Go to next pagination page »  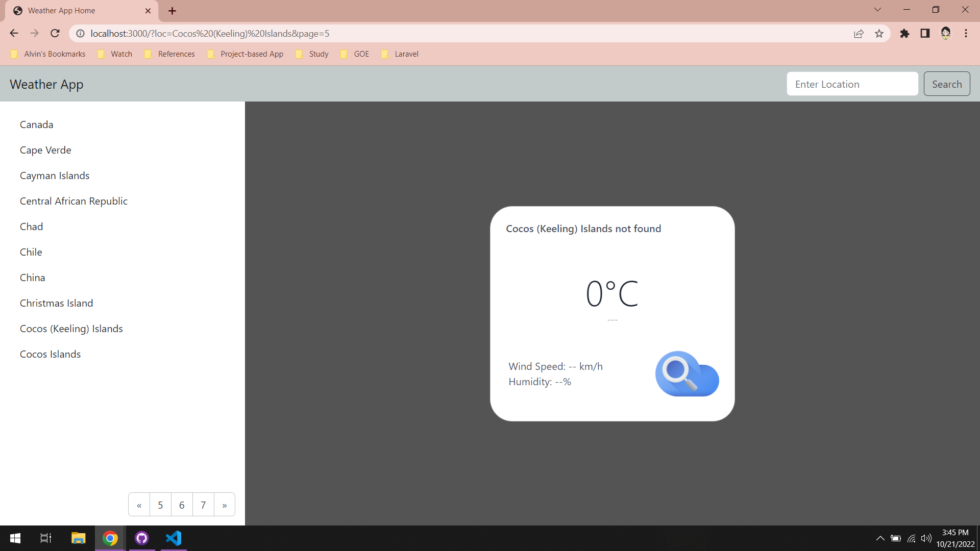pos(225,505)
